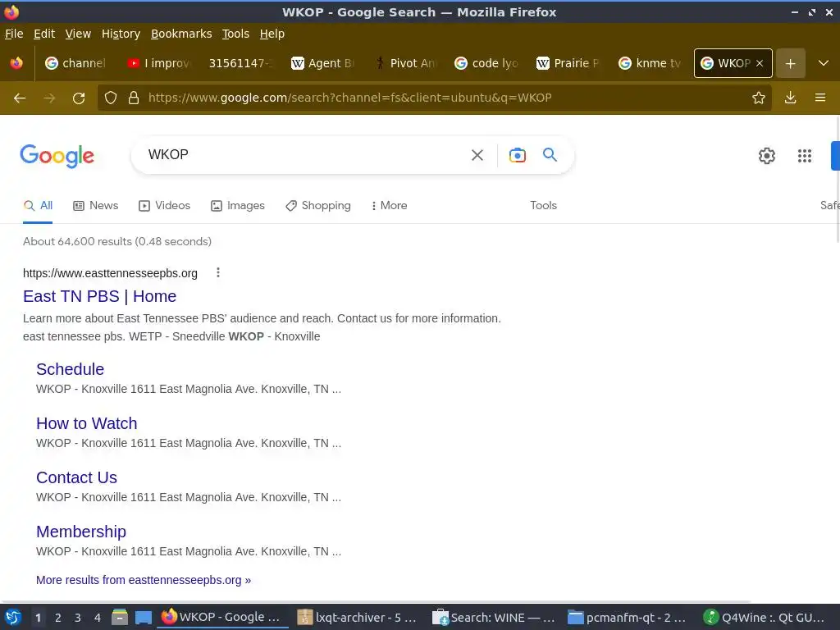Screen dimensions: 840x630
Task: Expand the list all tabs chevron
Action: tap(824, 63)
